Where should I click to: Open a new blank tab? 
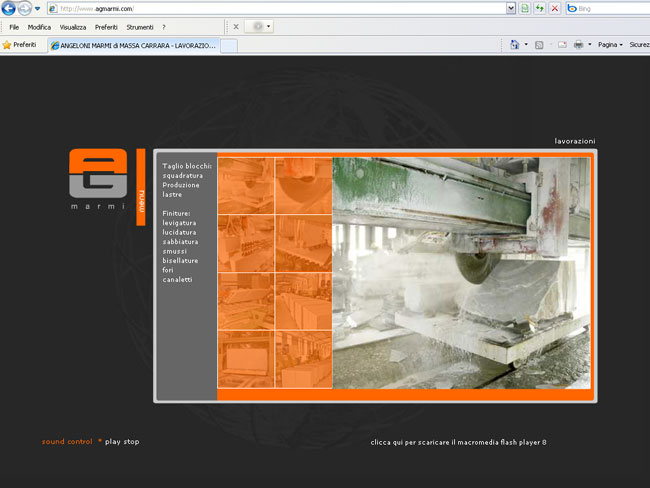pos(229,46)
